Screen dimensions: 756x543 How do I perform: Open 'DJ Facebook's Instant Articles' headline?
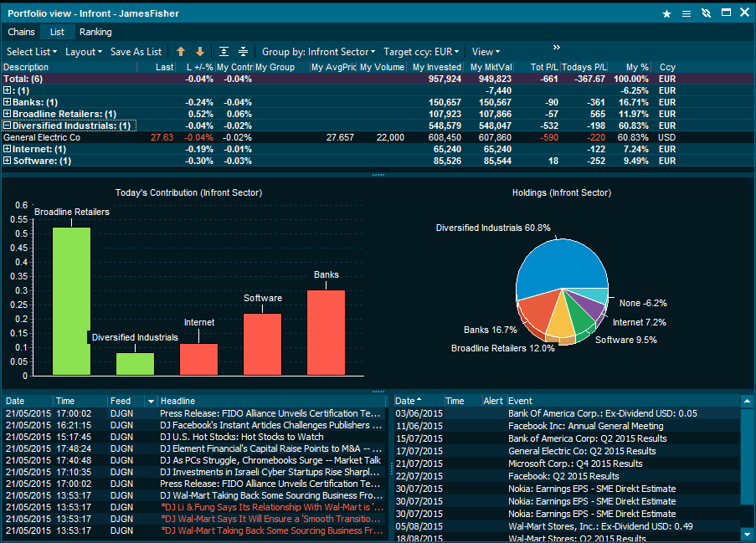click(x=272, y=425)
